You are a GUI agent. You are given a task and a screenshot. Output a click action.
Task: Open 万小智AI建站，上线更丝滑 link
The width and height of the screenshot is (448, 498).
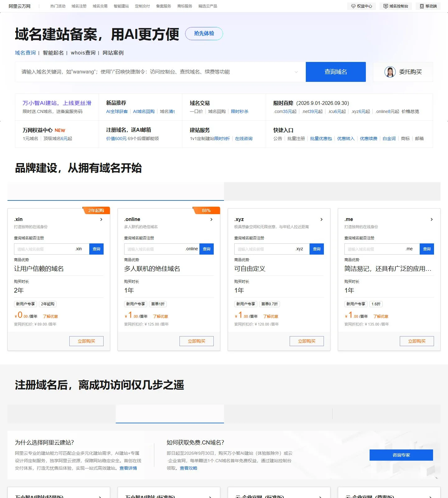[57, 103]
